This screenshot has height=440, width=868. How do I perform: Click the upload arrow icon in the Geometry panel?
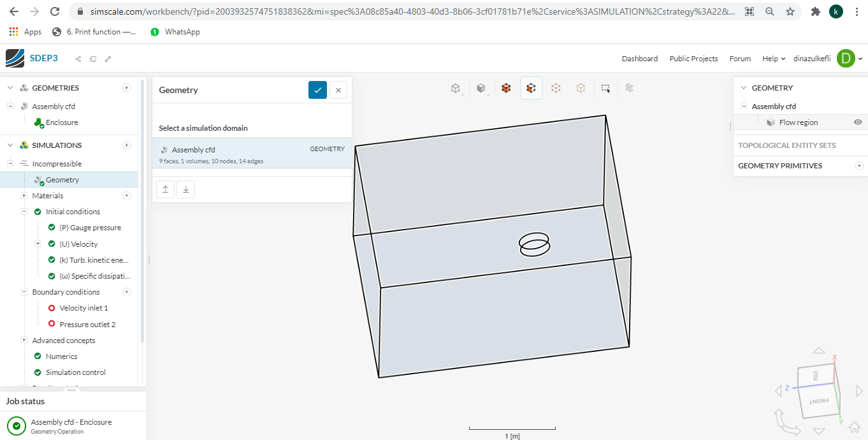pyautogui.click(x=165, y=189)
